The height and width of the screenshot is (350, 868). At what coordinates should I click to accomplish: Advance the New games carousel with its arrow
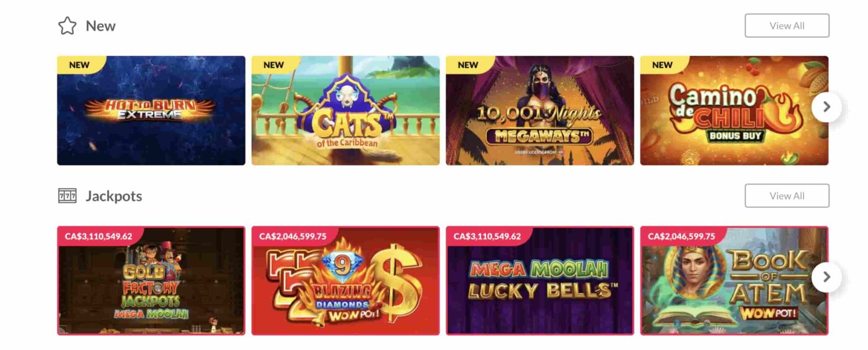tap(826, 107)
